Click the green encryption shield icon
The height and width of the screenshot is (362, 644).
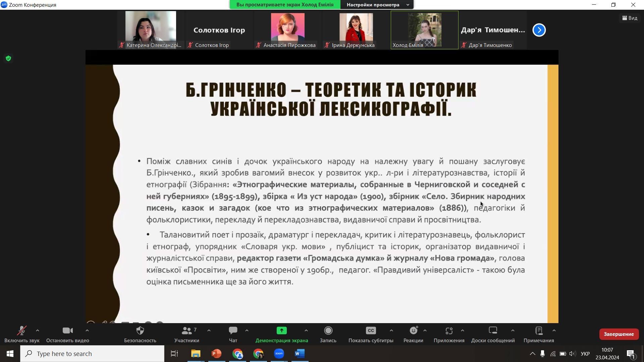[x=8, y=59]
